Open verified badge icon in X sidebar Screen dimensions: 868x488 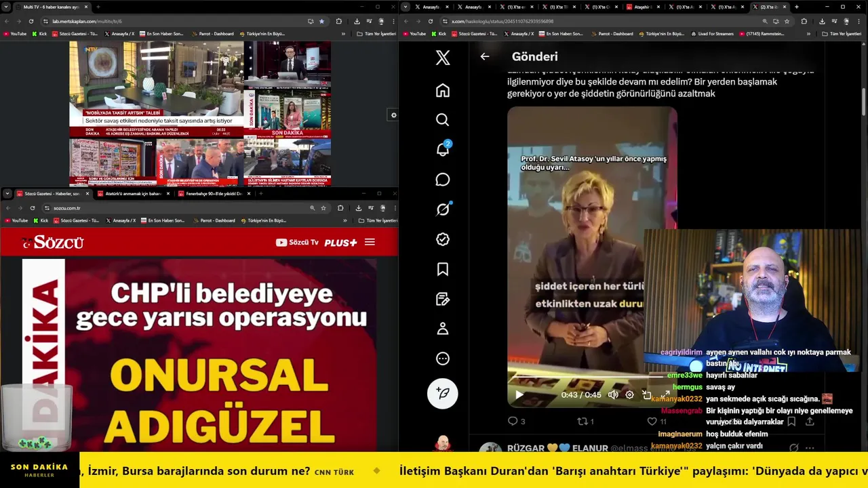[443, 239]
